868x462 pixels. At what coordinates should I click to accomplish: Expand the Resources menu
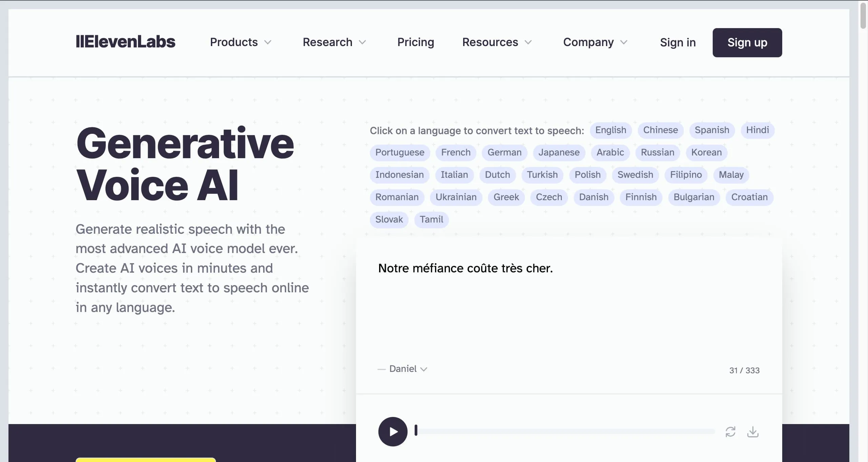(x=496, y=42)
